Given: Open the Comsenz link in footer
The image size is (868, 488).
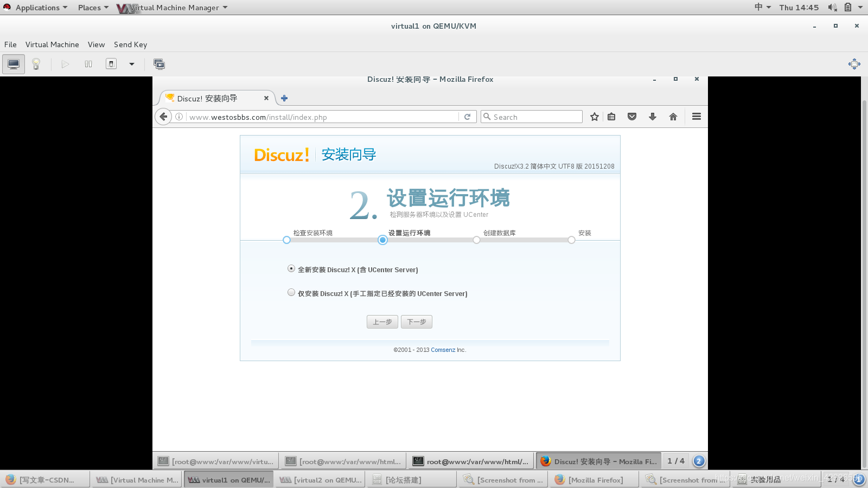Looking at the screenshot, I should [x=443, y=350].
